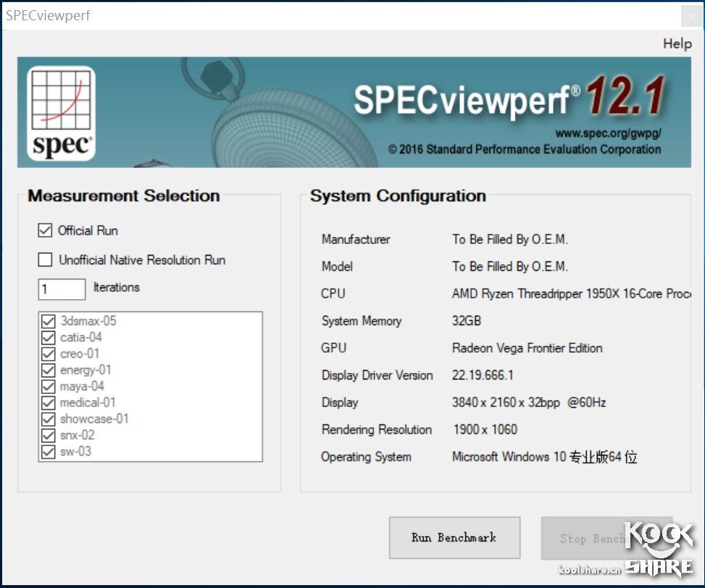Uncheck the Official Run checkbox
The height and width of the screenshot is (588, 705).
pos(46,231)
